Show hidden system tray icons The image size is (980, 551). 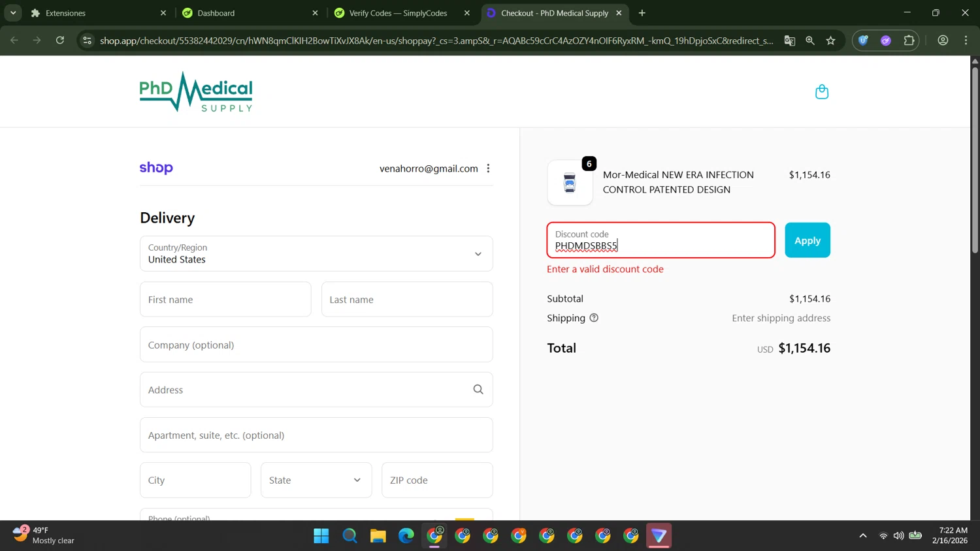click(862, 536)
